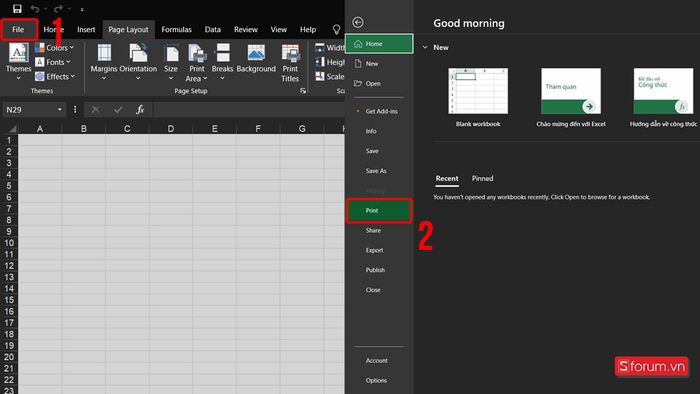
Task: Open Info in the backstage menu
Action: [x=379, y=131]
